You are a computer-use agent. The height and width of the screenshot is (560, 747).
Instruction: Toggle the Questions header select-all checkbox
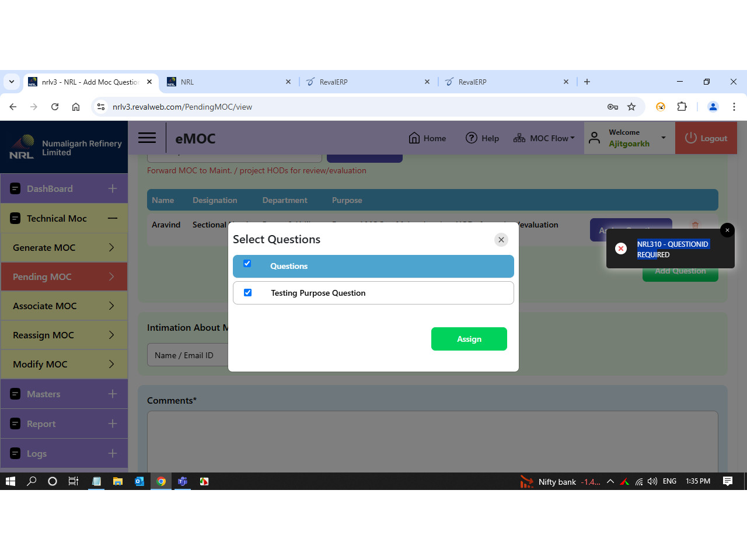pos(247,264)
